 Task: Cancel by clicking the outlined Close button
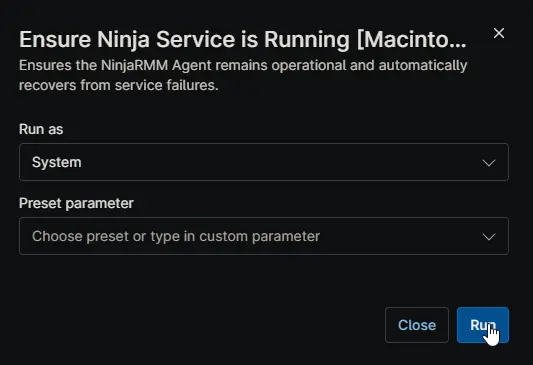[417, 325]
